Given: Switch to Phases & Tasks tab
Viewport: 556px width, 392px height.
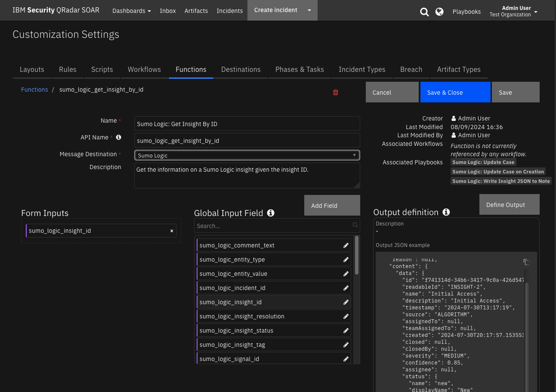Looking at the screenshot, I should [x=300, y=69].
